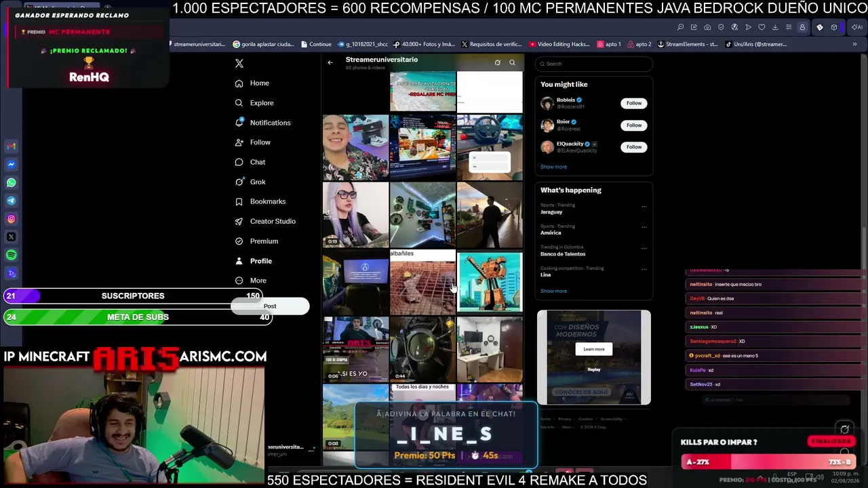Image resolution: width=868 pixels, height=488 pixels.
Task: Follow the ElQuackity account
Action: click(634, 146)
